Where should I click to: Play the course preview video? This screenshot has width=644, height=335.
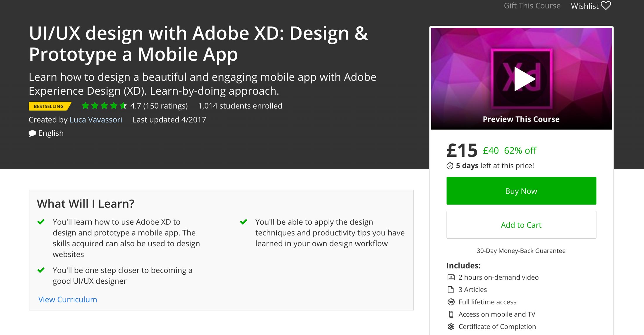[524, 79]
